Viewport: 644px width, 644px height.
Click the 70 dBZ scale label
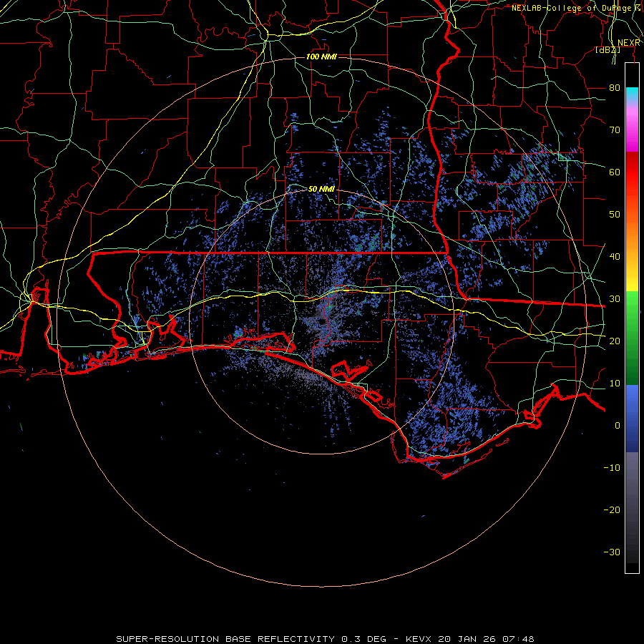(x=615, y=130)
